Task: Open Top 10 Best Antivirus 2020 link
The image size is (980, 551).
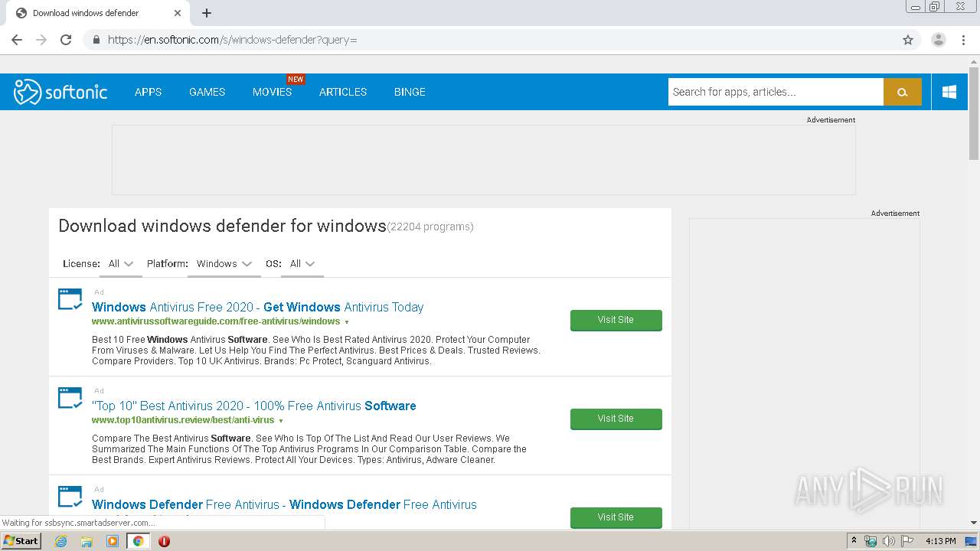Action: 254,406
